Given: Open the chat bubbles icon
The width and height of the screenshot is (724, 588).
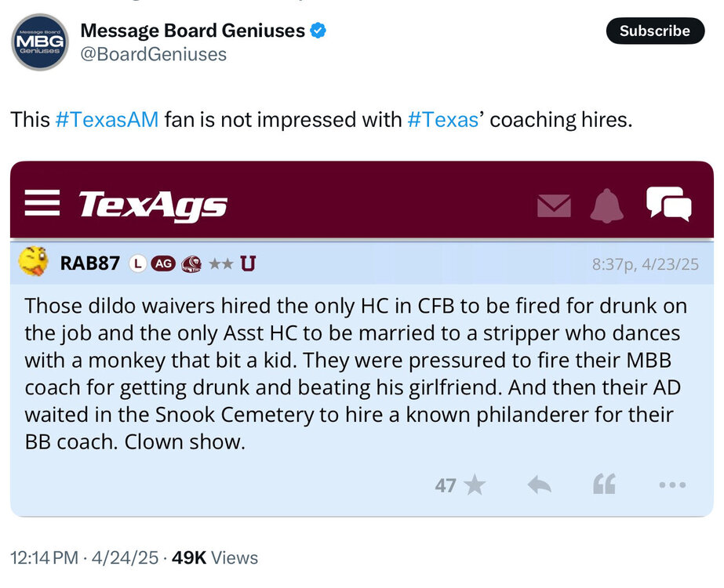Looking at the screenshot, I should tap(668, 204).
